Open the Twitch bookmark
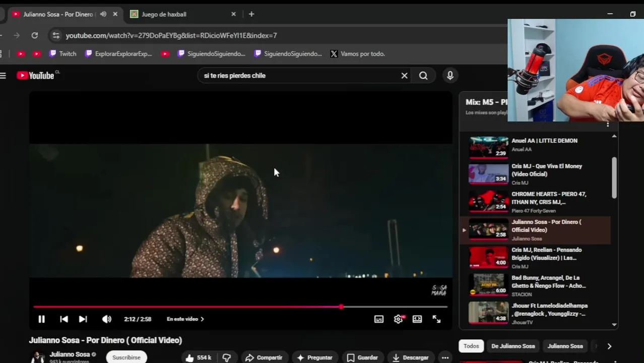Viewport: 644px width, 363px height. tap(63, 53)
